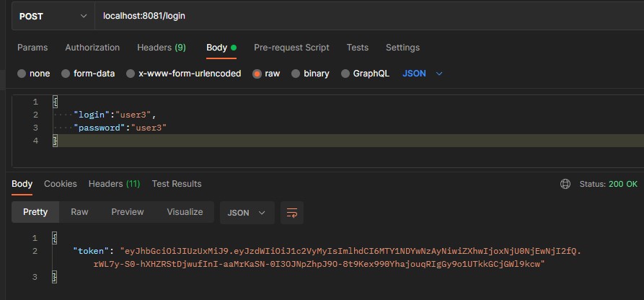Image resolution: width=644 pixels, height=300 pixels.
Task: Select the GraphQL body type
Action: [365, 74]
